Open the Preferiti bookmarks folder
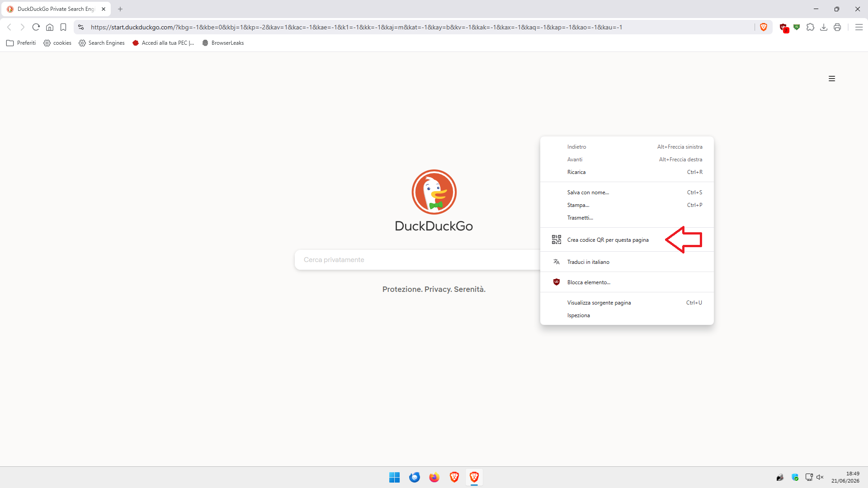This screenshot has width=868, height=488. 21,43
